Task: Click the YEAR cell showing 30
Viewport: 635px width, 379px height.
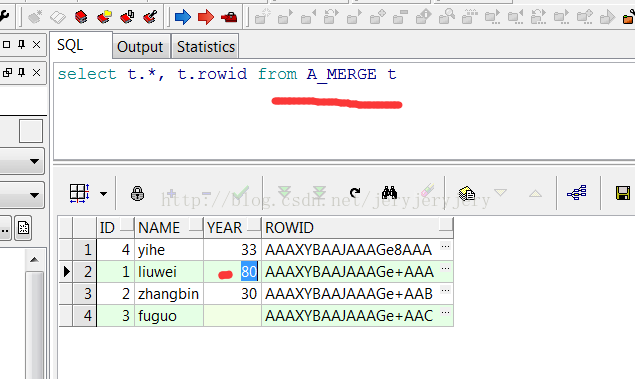Action: tap(232, 294)
